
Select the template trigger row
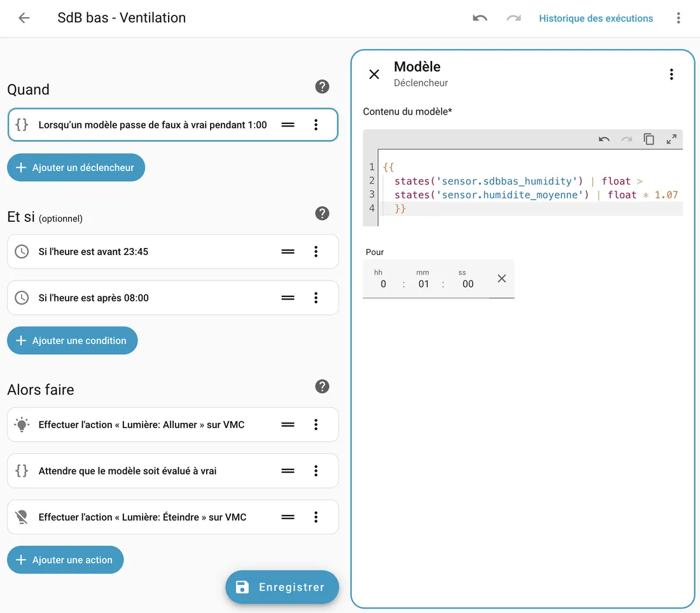point(172,125)
